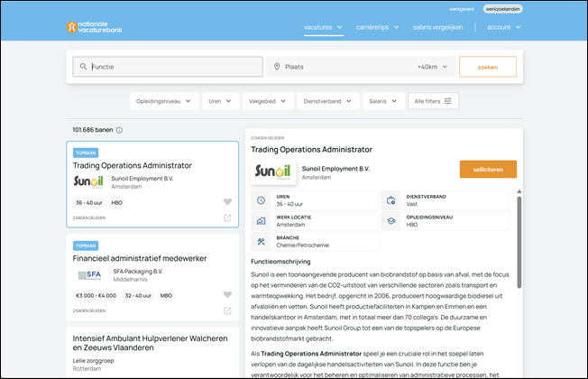Click the TOPBAAN badge on the SFA Packaging card

[x=86, y=245]
